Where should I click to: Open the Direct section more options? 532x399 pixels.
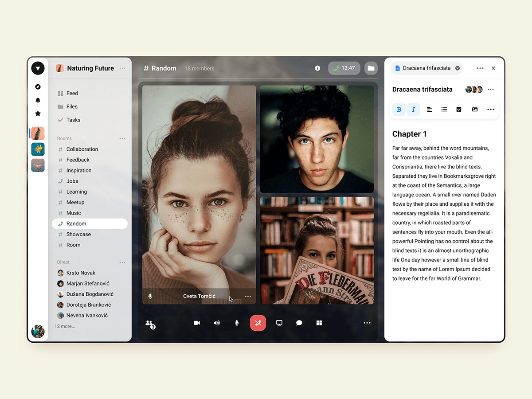pos(122,262)
